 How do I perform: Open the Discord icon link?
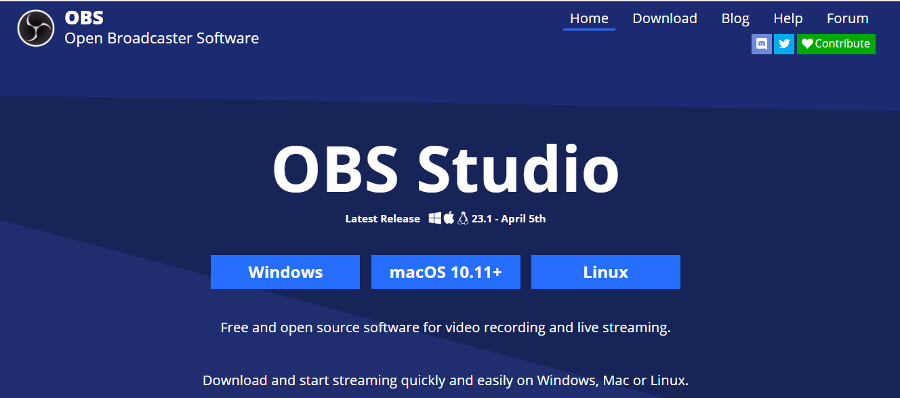pyautogui.click(x=762, y=44)
